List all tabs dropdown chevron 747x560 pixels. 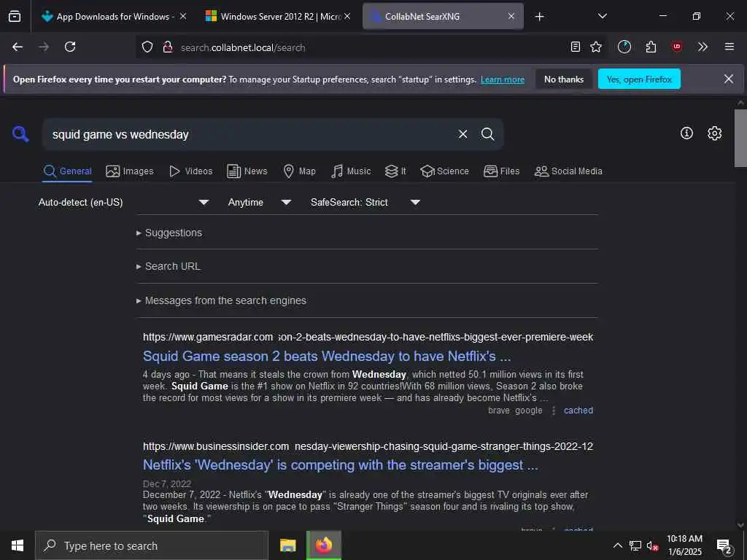pyautogui.click(x=603, y=16)
